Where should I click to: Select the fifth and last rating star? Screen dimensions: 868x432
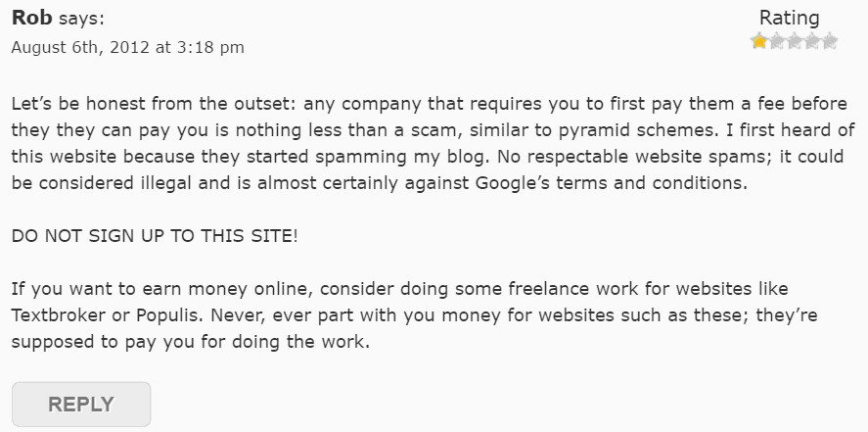(x=829, y=41)
